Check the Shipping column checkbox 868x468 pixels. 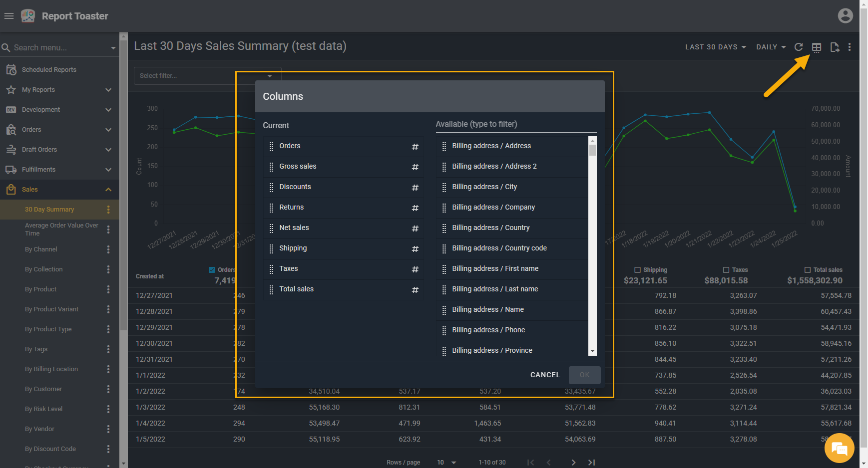coord(637,270)
